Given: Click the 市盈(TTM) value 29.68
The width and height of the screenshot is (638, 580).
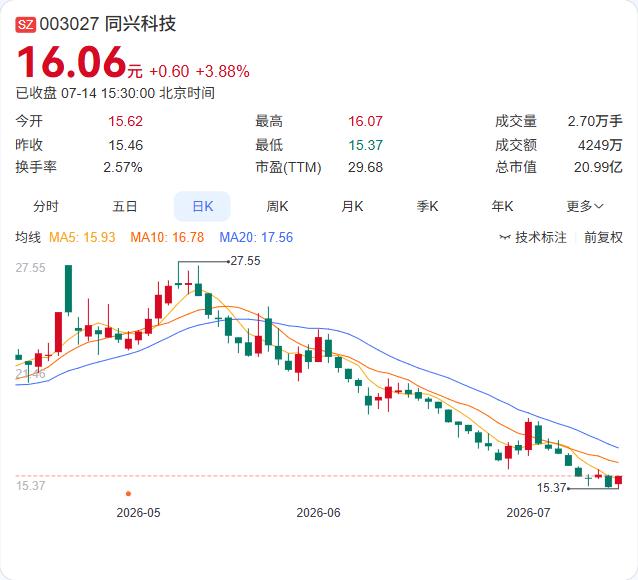Looking at the screenshot, I should click(365, 167).
